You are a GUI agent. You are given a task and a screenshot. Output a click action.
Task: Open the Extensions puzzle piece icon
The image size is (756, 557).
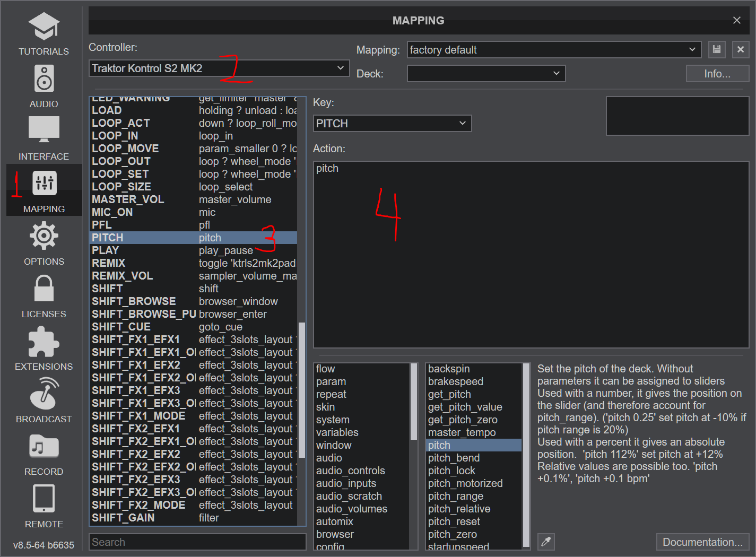(x=44, y=342)
